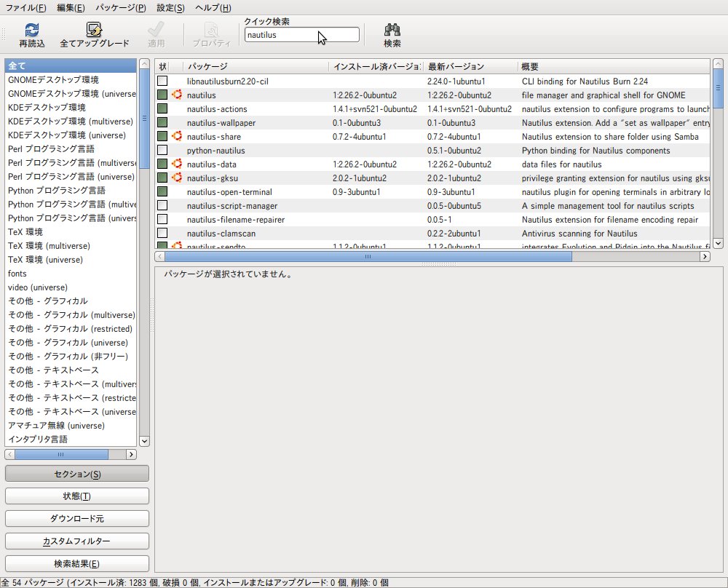This screenshot has width=728, height=588.
Task: Sort by インストール済バージョン column header
Action: (376, 66)
